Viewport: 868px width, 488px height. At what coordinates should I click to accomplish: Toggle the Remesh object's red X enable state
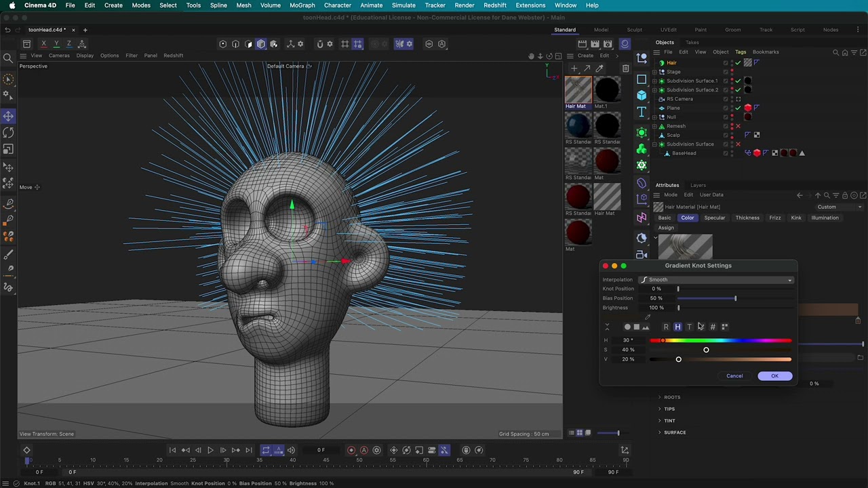click(x=738, y=126)
